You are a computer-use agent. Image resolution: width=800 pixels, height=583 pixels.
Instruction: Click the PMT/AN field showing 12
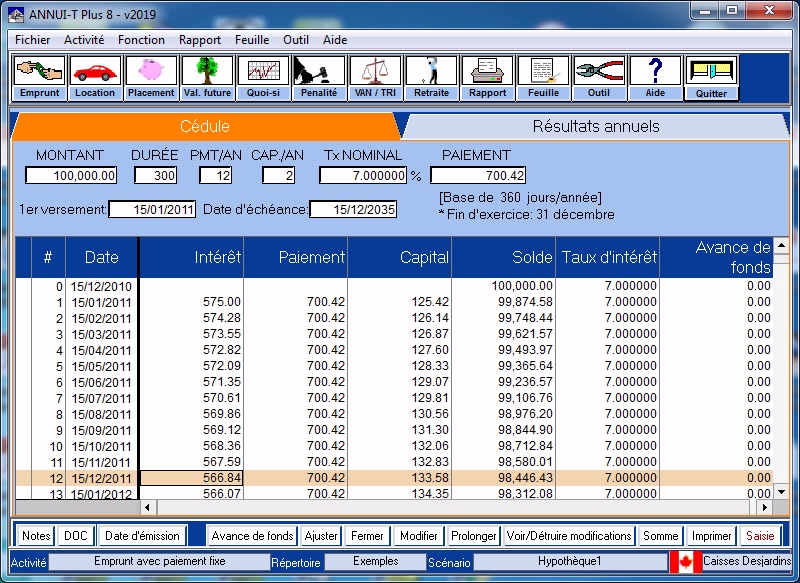[x=215, y=175]
